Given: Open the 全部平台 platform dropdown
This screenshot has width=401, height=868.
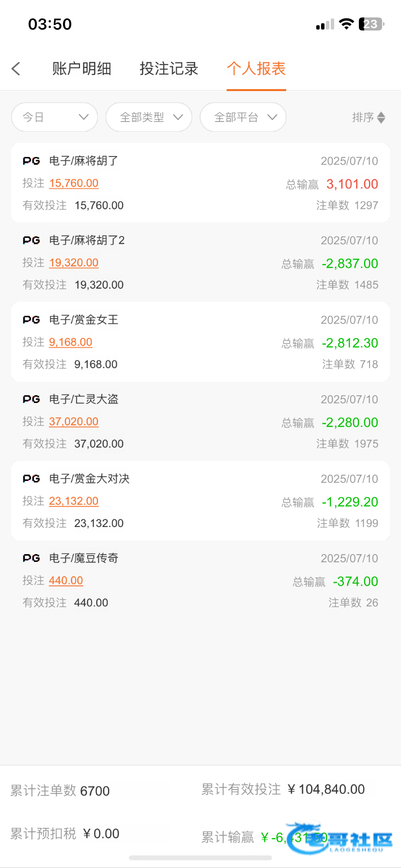Looking at the screenshot, I should point(243,117).
